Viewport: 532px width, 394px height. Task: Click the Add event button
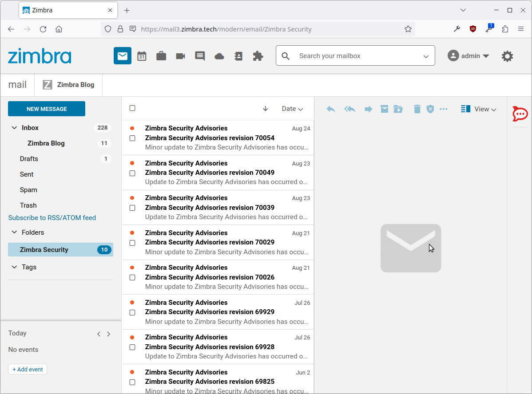click(28, 369)
